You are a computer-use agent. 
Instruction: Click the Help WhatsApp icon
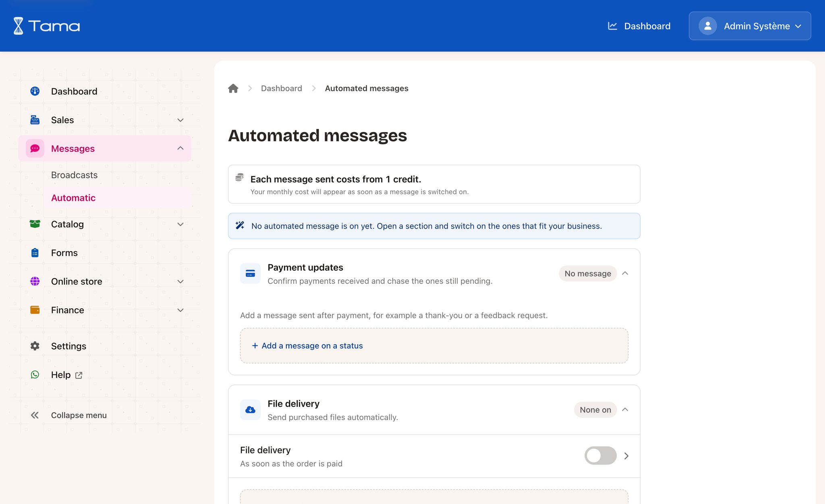pyautogui.click(x=35, y=375)
